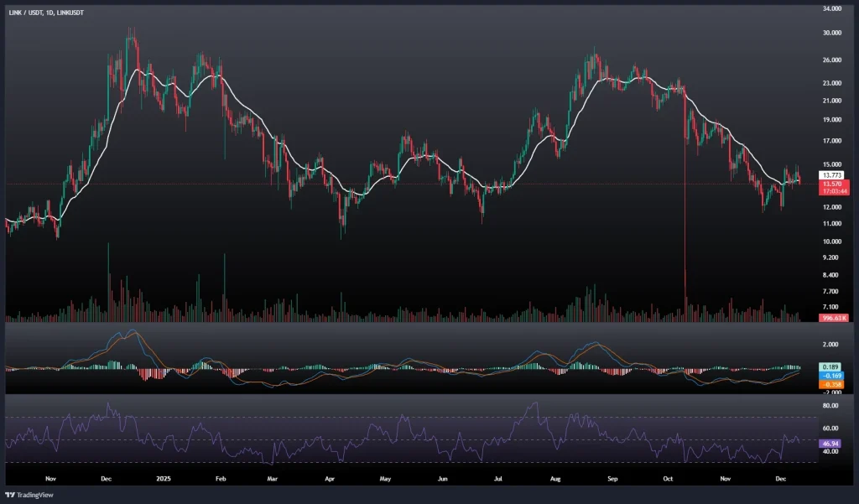
Task: Click the 2.000 MACD axis label
Action: 831,345
